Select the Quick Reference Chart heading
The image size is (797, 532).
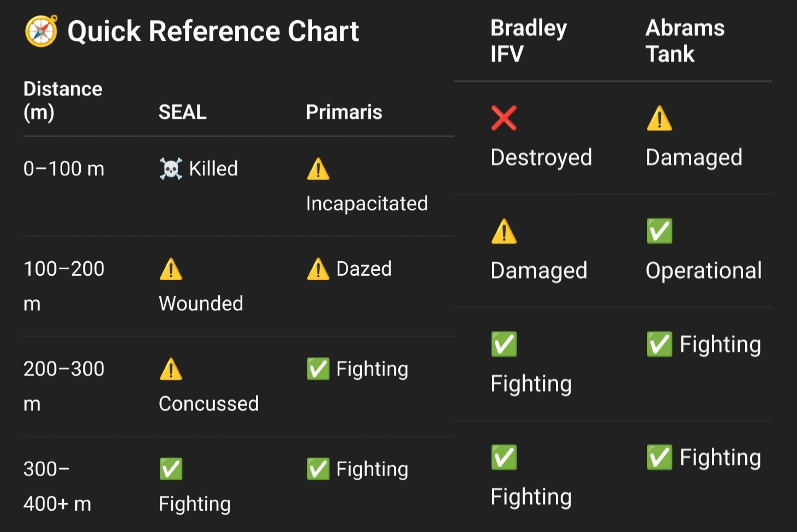213,32
